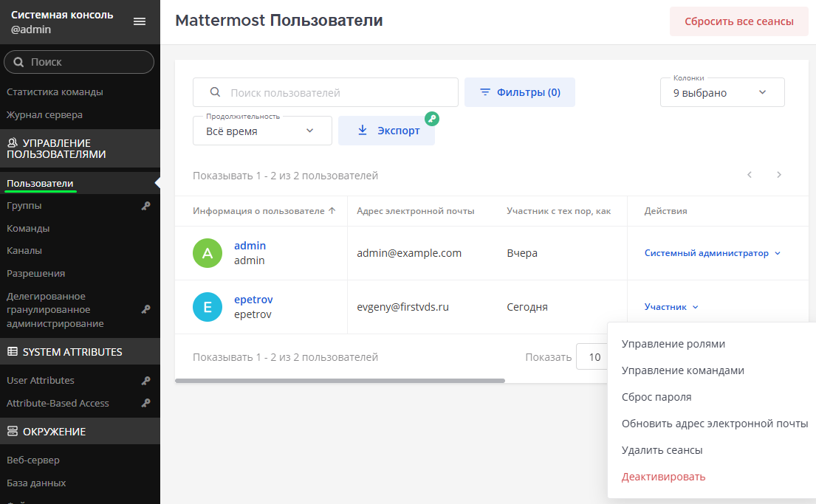The width and height of the screenshot is (816, 504).
Task: Open Команды in sidebar
Action: point(28,228)
